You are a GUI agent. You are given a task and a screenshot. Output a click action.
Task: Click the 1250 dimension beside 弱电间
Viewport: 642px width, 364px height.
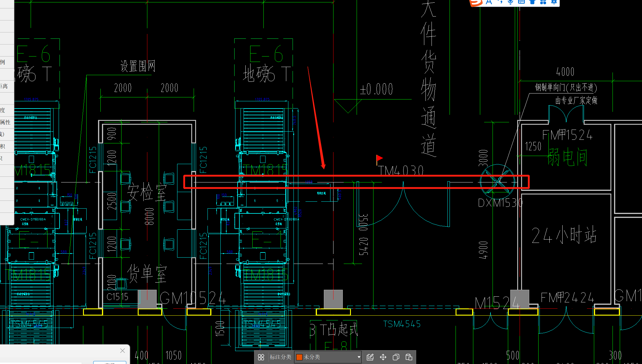click(533, 146)
